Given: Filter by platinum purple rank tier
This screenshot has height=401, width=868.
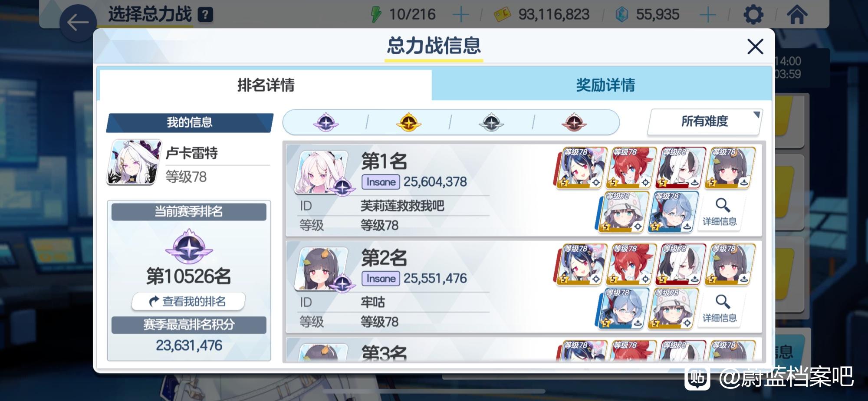Looking at the screenshot, I should (x=326, y=122).
